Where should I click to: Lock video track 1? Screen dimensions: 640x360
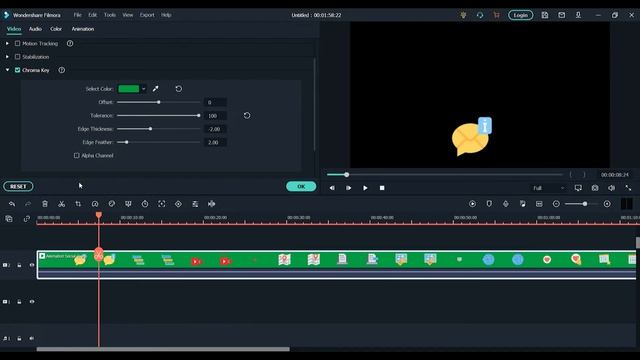click(x=19, y=302)
